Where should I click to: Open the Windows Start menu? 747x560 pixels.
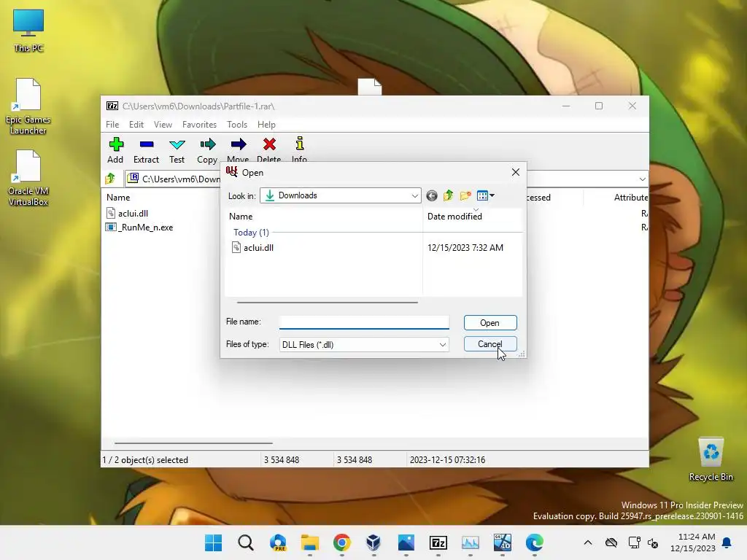(214, 542)
